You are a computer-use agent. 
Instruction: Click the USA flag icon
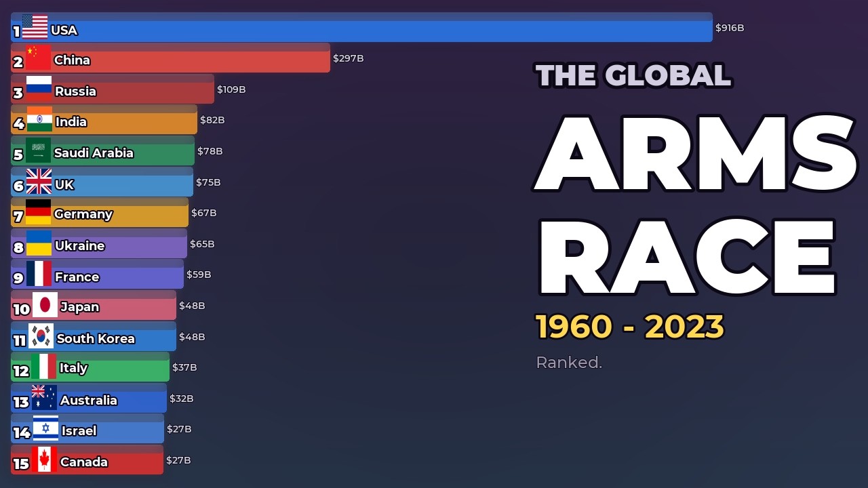(x=35, y=27)
